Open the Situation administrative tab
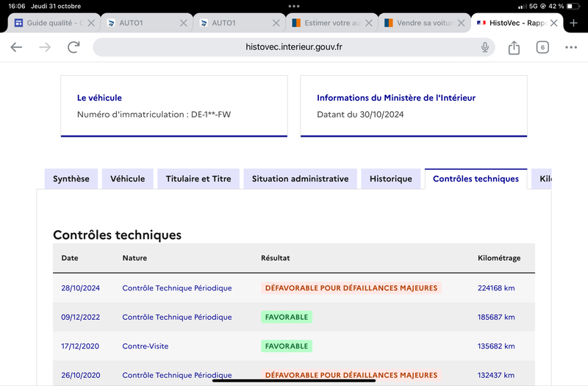 pyautogui.click(x=301, y=179)
